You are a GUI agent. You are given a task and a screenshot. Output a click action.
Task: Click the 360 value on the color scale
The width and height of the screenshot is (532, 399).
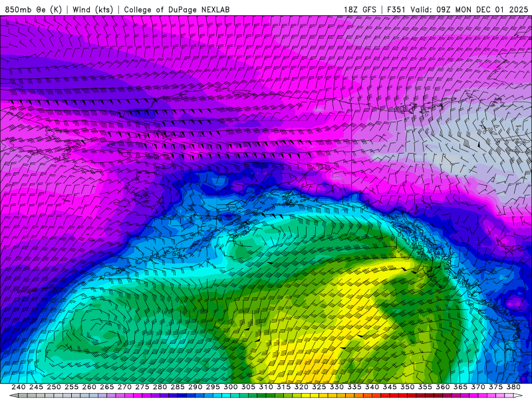pos(443,387)
